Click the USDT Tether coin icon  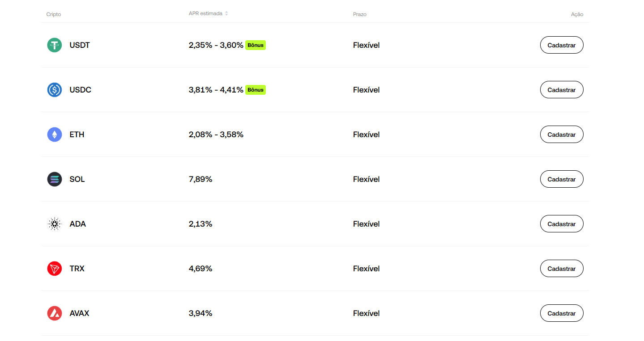[x=55, y=45]
